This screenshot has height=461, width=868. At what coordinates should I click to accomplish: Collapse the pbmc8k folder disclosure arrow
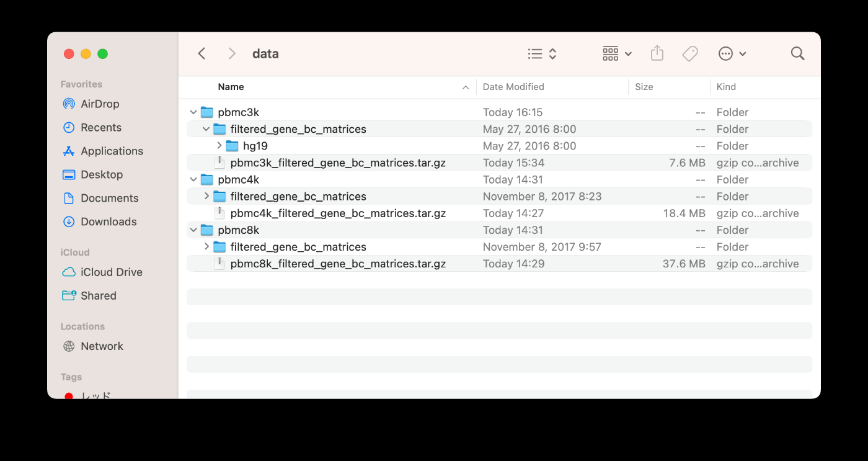[193, 230]
